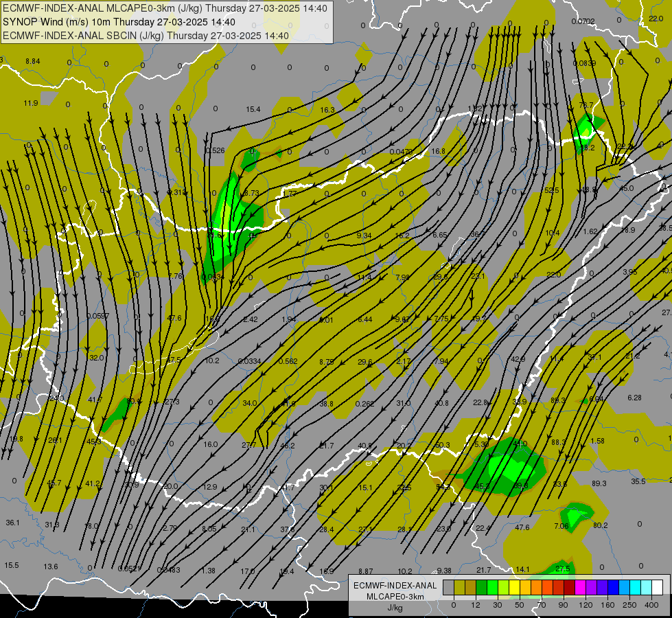Click the map value '8.05'
Screen dimensions: 672x618
click(x=209, y=529)
